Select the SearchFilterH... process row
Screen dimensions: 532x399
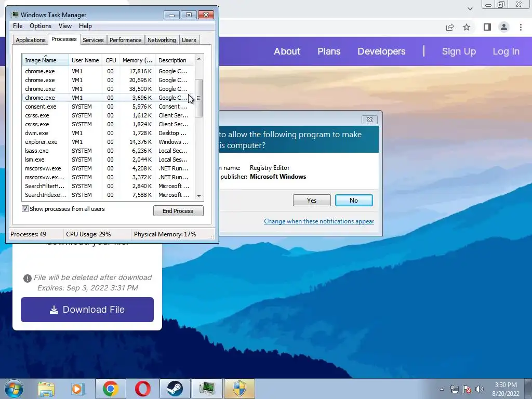(108, 186)
